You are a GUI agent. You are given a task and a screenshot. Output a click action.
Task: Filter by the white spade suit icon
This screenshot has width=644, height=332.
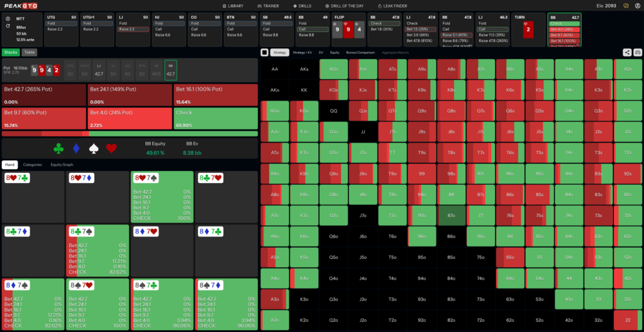coord(94,149)
